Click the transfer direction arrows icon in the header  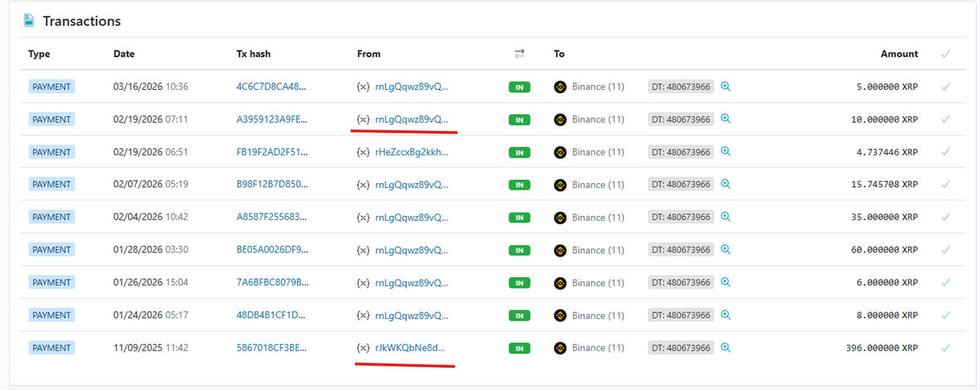pyautogui.click(x=519, y=54)
